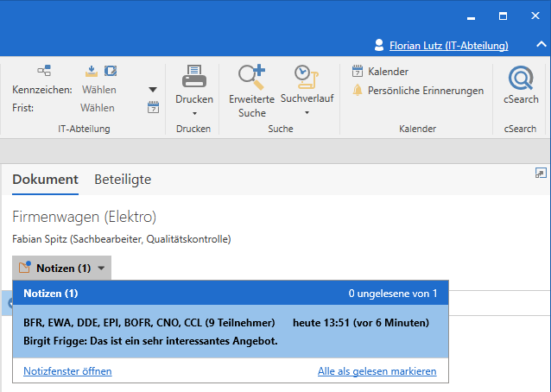
Task: Open cSearch
Action: click(521, 79)
